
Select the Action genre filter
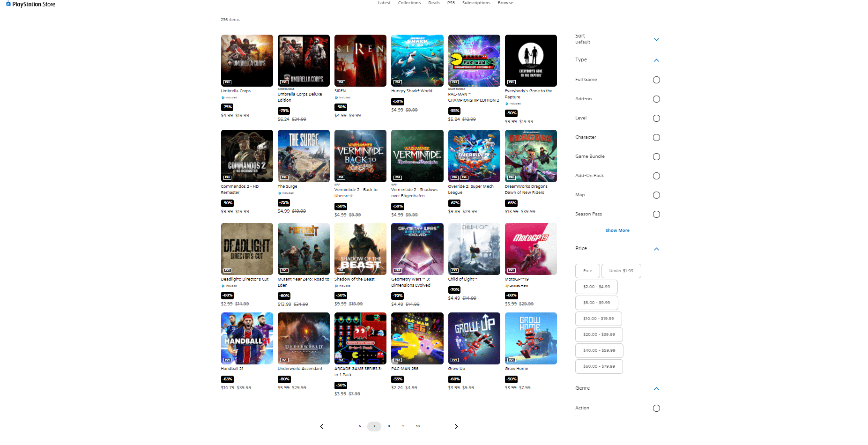coord(656,408)
